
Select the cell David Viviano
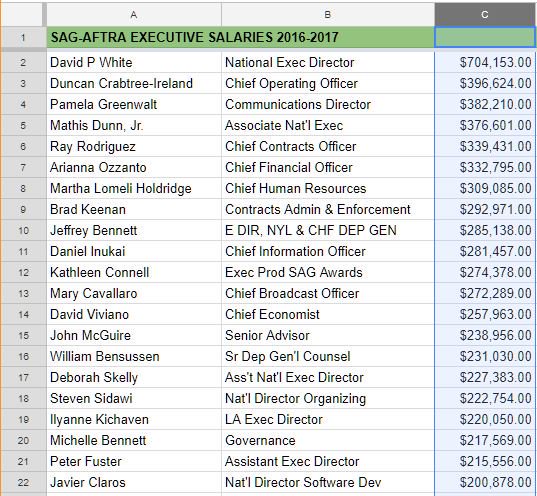[x=134, y=314]
